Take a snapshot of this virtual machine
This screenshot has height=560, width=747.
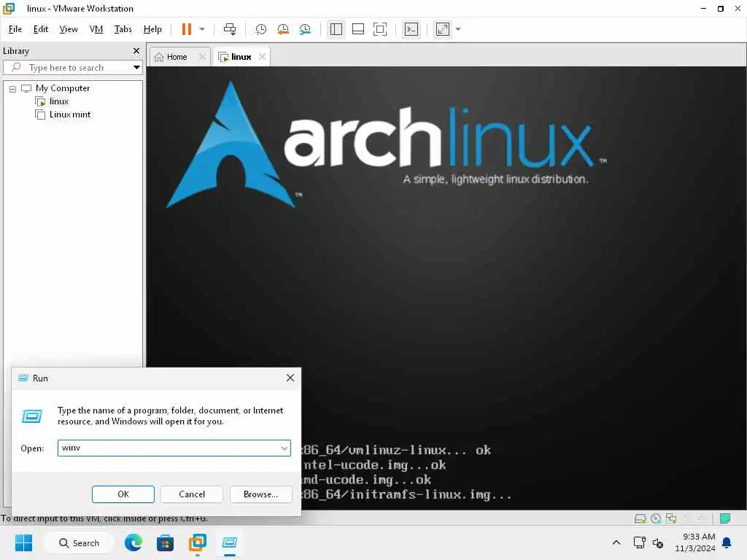click(260, 29)
